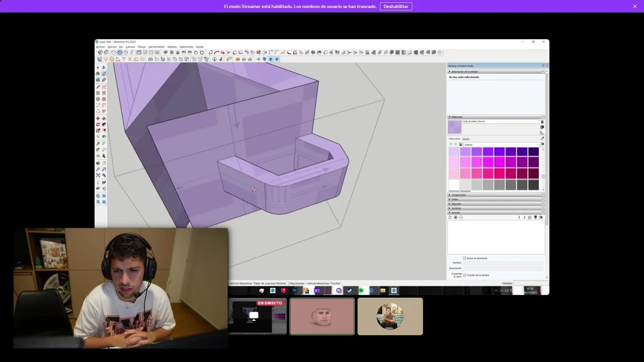Toggle Incluir en animación checkbox
Viewport: 644px width, 362px height.
point(464,258)
